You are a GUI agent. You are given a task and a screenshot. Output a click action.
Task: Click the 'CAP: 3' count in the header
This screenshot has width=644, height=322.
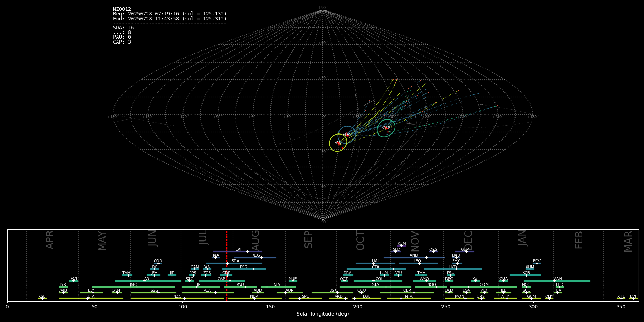[122, 42]
